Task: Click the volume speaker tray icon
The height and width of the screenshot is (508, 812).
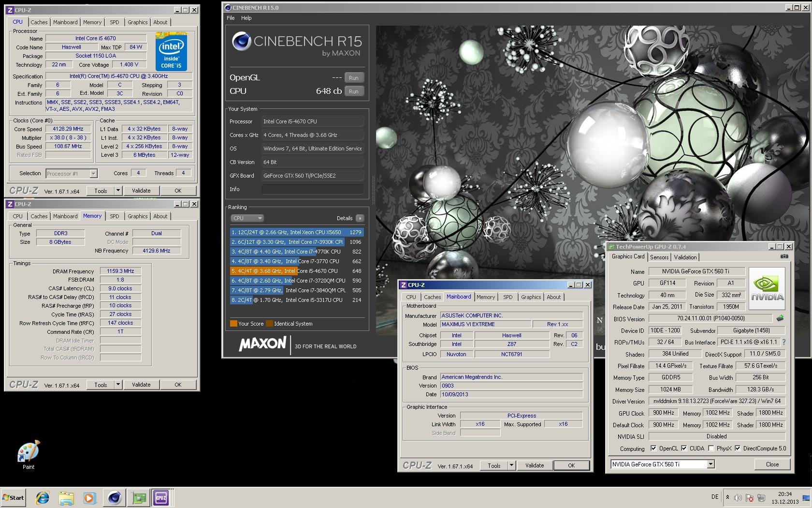Action: coord(738,498)
